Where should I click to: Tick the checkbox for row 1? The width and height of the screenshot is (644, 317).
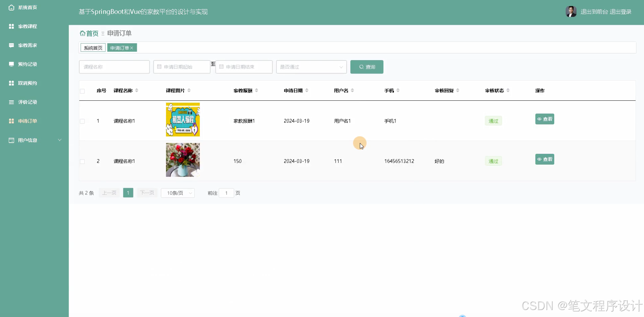tap(82, 121)
